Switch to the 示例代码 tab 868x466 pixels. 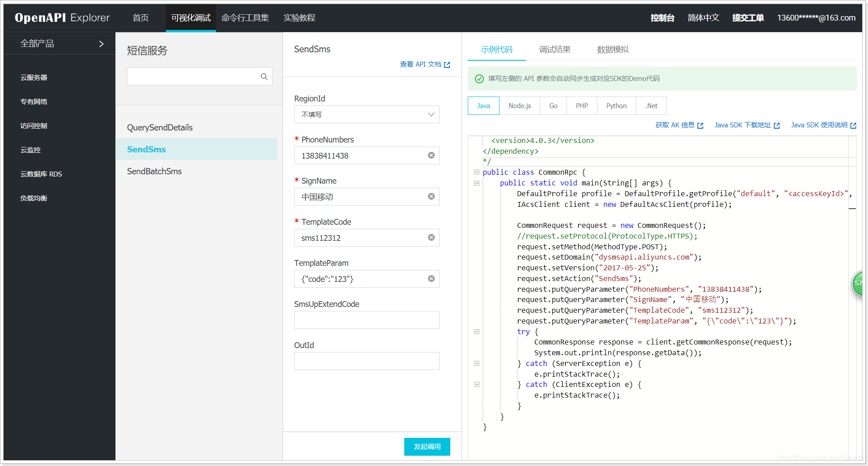pos(496,50)
